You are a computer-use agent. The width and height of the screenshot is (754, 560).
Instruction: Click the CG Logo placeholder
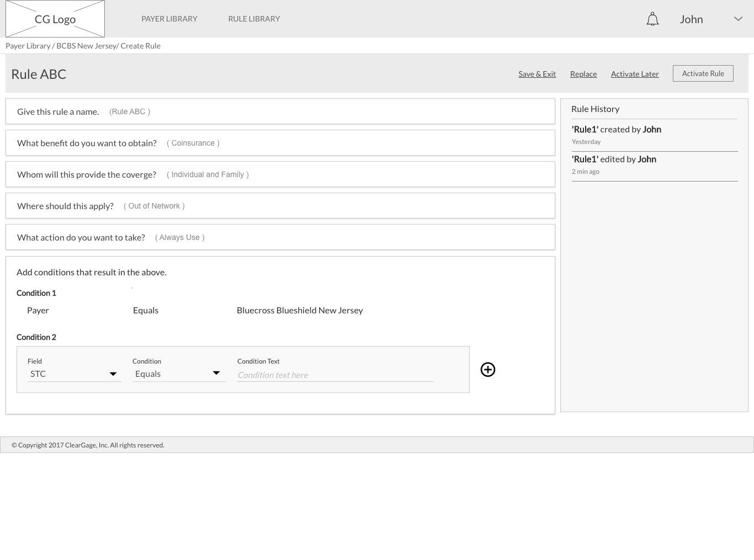55,19
